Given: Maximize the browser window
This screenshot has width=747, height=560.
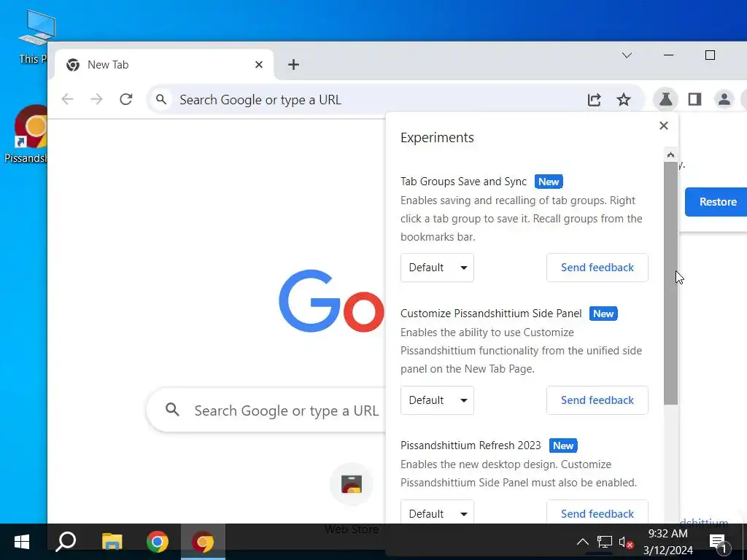Looking at the screenshot, I should (710, 55).
